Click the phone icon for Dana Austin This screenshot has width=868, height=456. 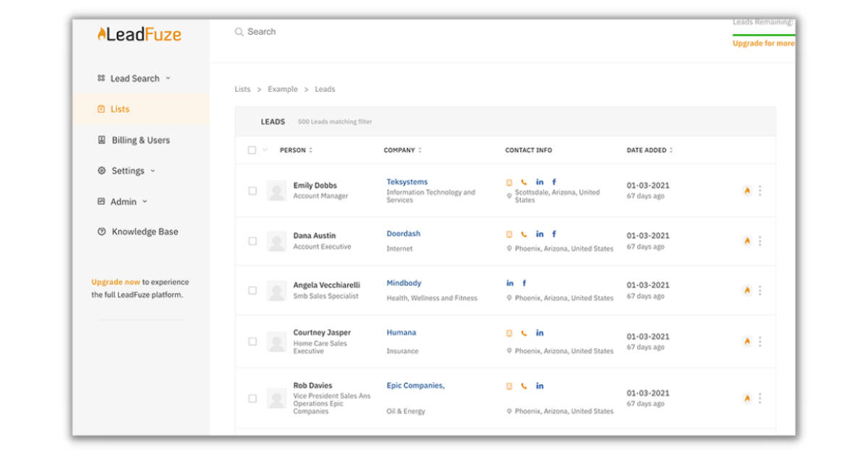pos(524,234)
